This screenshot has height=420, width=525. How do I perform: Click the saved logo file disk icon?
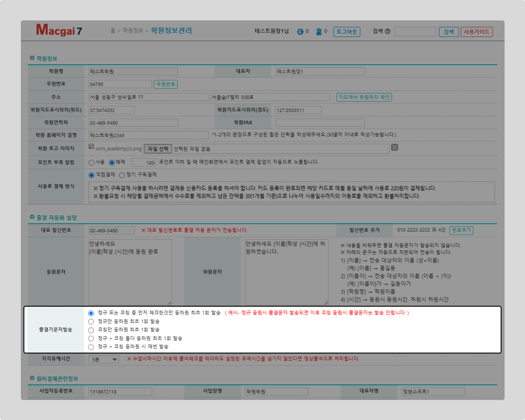pos(91,147)
